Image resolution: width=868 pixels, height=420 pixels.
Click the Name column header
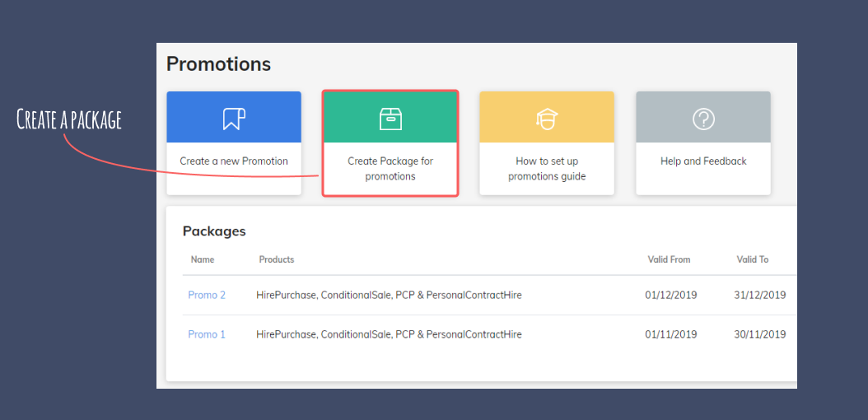pos(203,259)
